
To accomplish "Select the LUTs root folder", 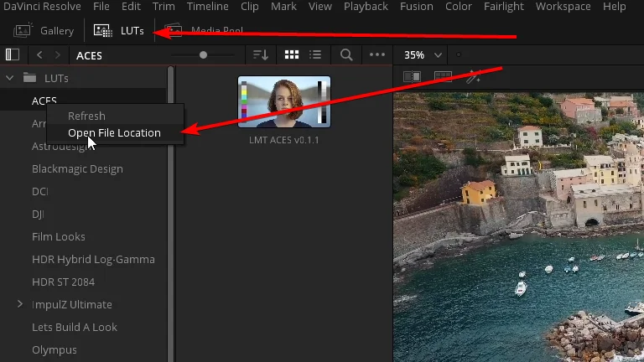I will click(x=56, y=78).
